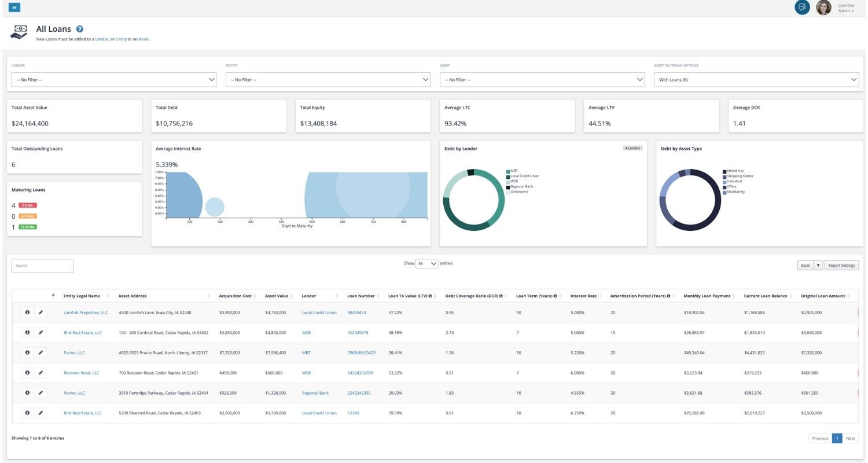This screenshot has height=463, width=868.
Task: Toggle MBT legend item in Debt by Lender
Action: coord(514,171)
